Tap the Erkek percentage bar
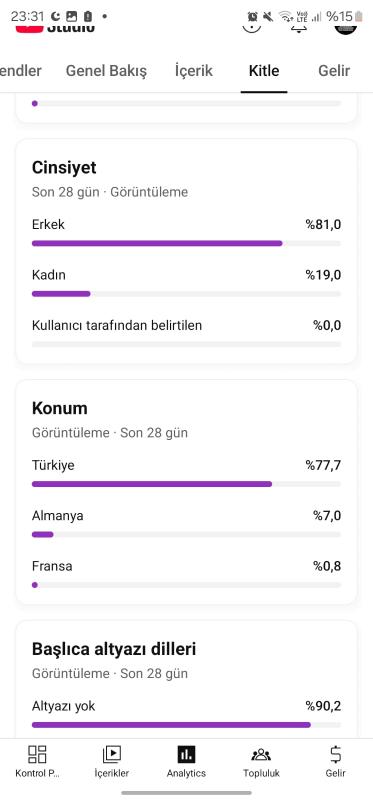373x800 pixels. coord(186,243)
